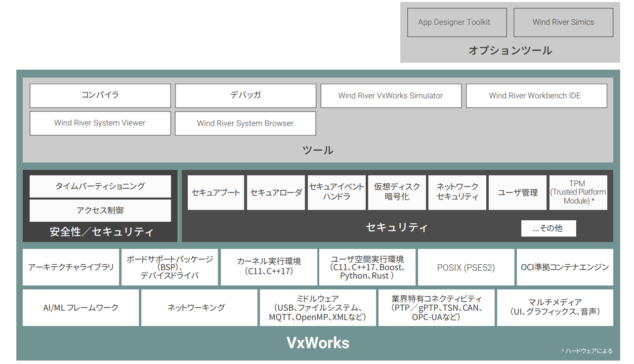The image size is (634, 364).
Task: Open Wind River System Browser
Action: [x=245, y=123]
